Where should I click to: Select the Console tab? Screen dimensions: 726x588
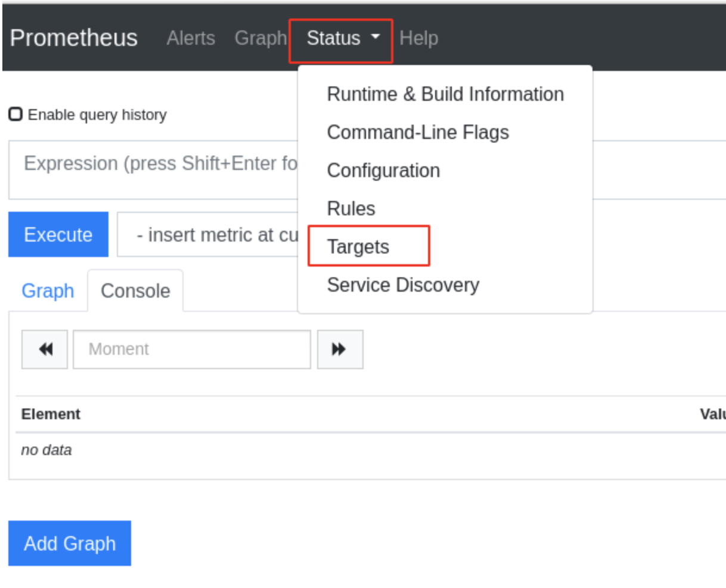pyautogui.click(x=135, y=291)
